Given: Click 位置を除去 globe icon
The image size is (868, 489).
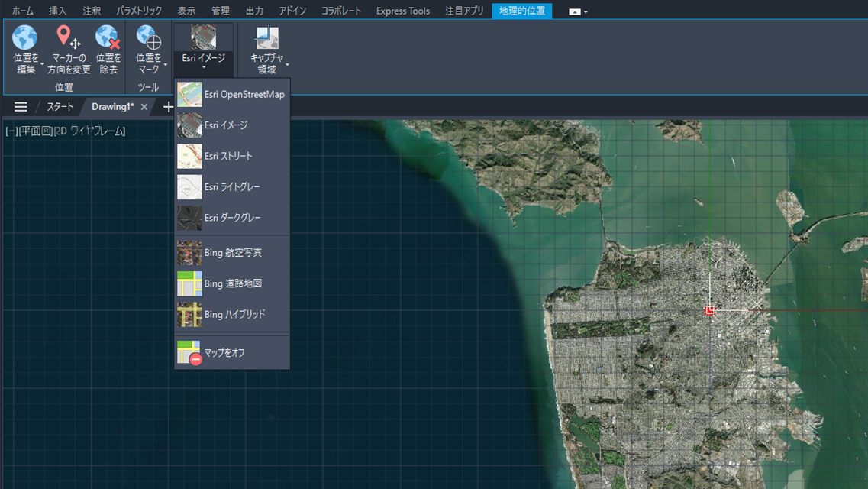Looking at the screenshot, I should (108, 37).
